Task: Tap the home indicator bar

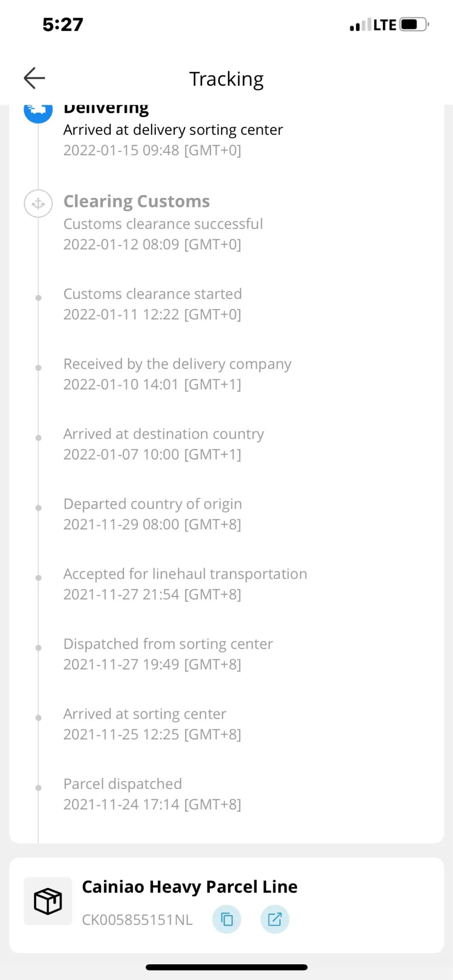Action: click(226, 967)
